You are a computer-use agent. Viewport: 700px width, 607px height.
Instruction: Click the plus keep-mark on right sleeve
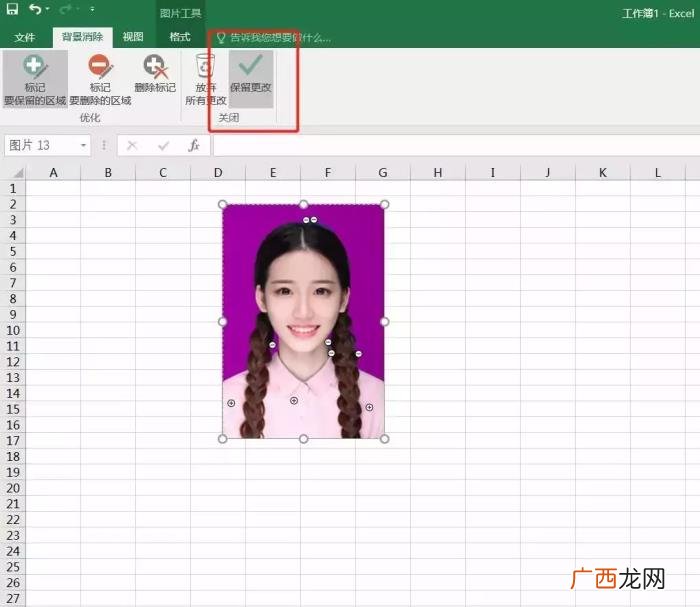369,407
